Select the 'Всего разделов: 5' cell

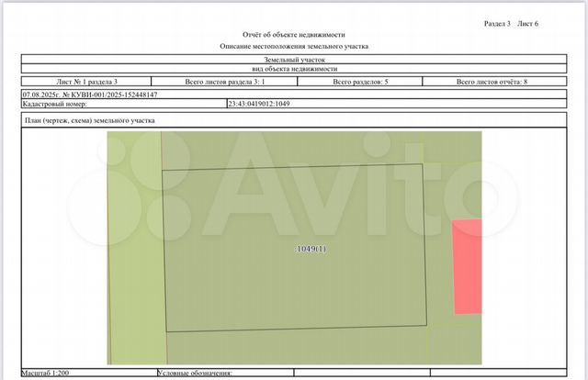tap(360, 83)
